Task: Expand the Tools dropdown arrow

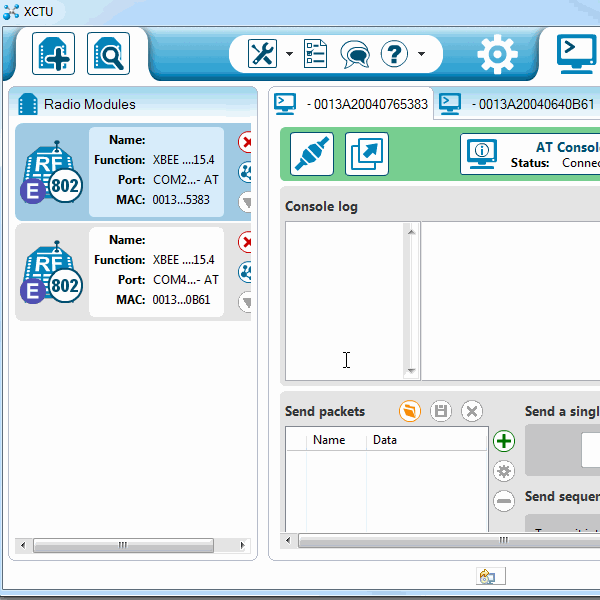Action: point(290,54)
